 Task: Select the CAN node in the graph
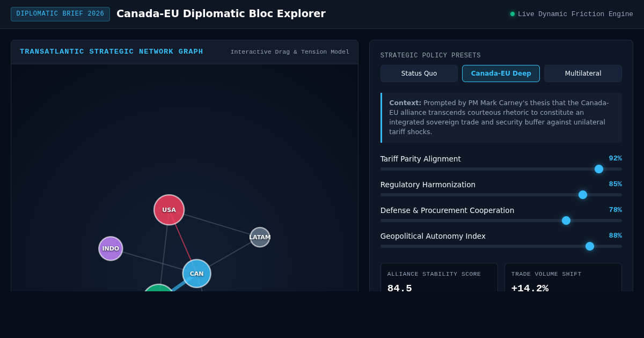(196, 274)
